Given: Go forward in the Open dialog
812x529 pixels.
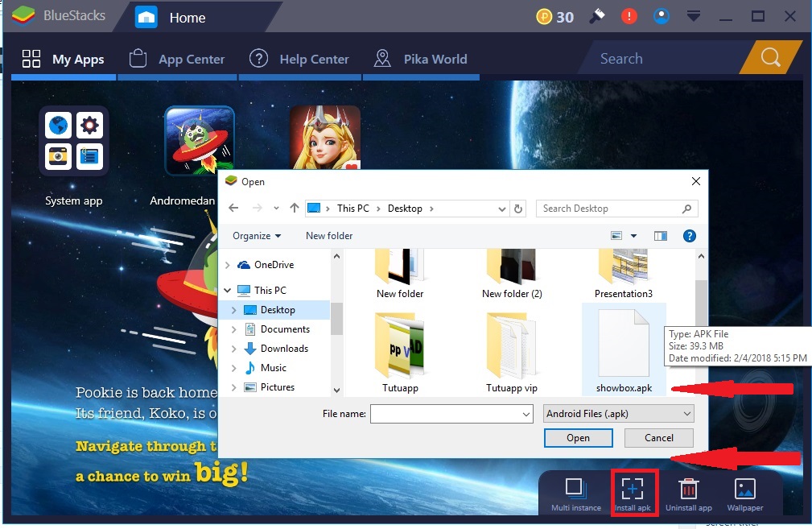Looking at the screenshot, I should point(257,209).
